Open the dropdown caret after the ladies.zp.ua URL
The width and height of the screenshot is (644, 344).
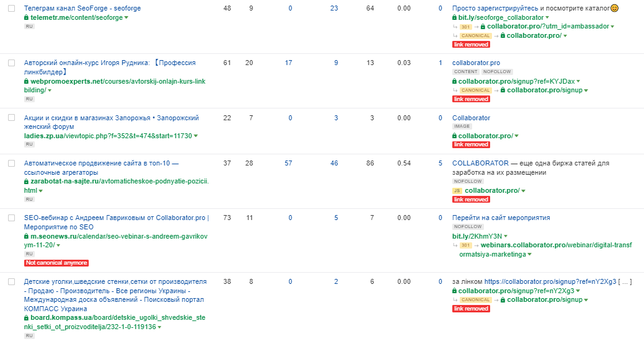coord(195,136)
